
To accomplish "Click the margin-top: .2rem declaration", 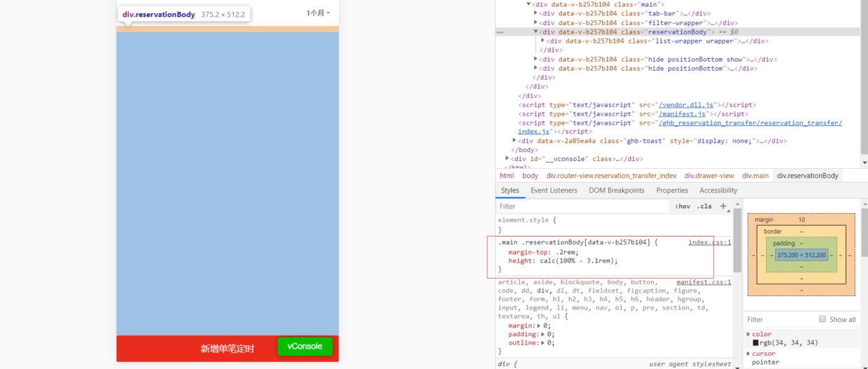I will coord(544,252).
